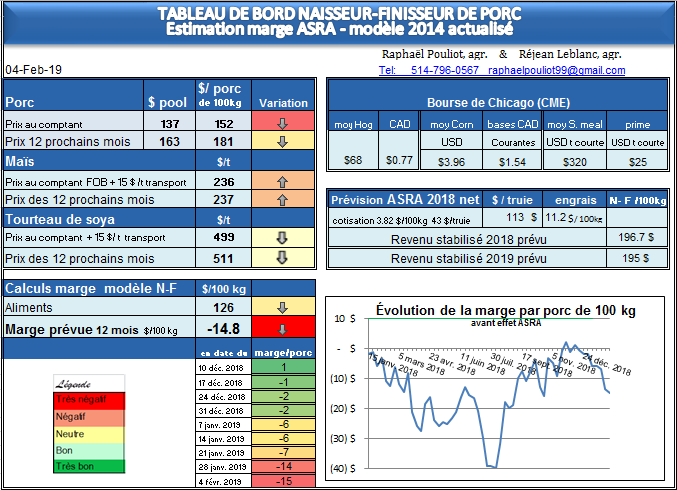The height and width of the screenshot is (490, 677).
Task: Click the up arrow for Maïs Prix au comptant FOB
Action: tap(283, 182)
